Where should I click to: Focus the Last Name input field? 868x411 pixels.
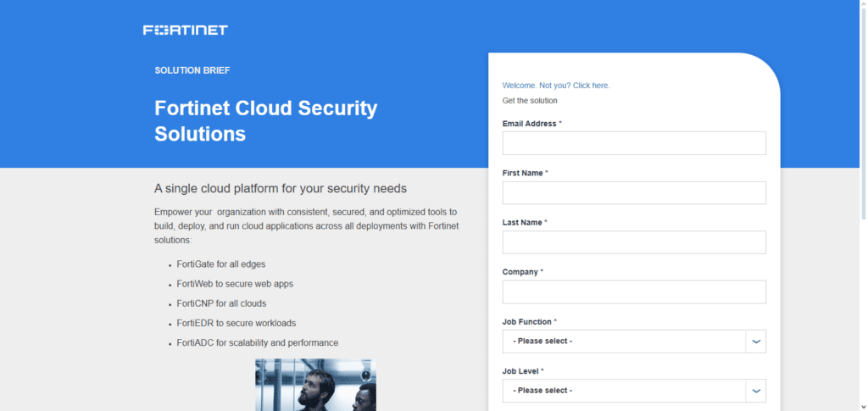pyautogui.click(x=634, y=242)
